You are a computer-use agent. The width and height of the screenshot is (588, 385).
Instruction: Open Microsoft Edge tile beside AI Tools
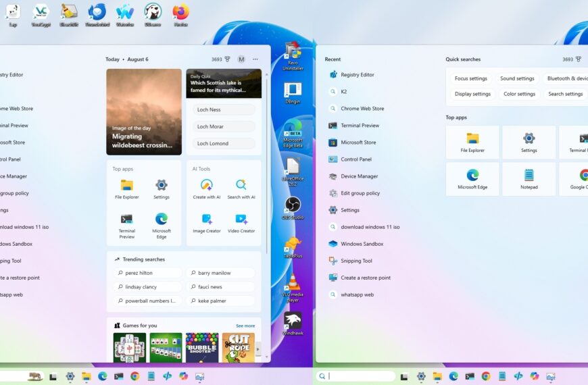(x=162, y=226)
